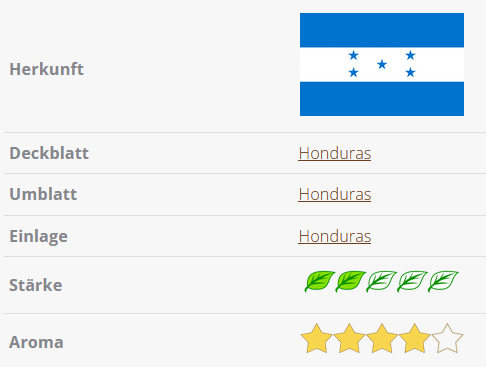Image resolution: width=486 pixels, height=367 pixels.
Task: Click the Einlage label
Action: click(38, 236)
